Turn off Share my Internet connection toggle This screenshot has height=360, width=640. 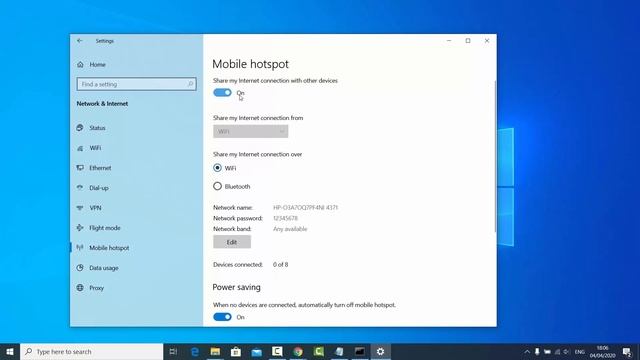222,93
